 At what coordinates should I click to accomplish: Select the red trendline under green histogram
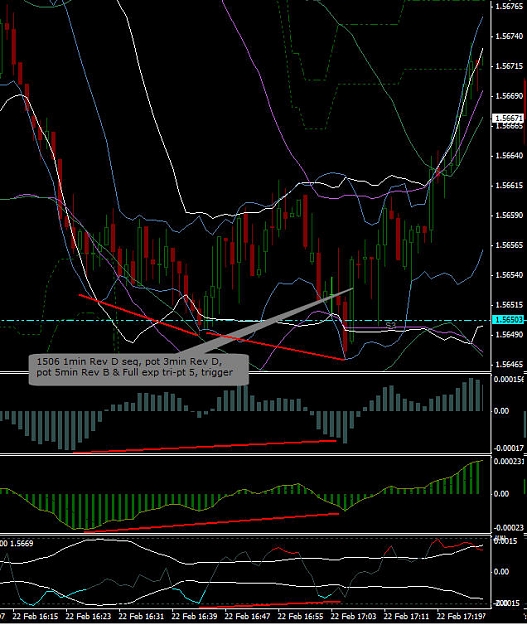click(212, 523)
